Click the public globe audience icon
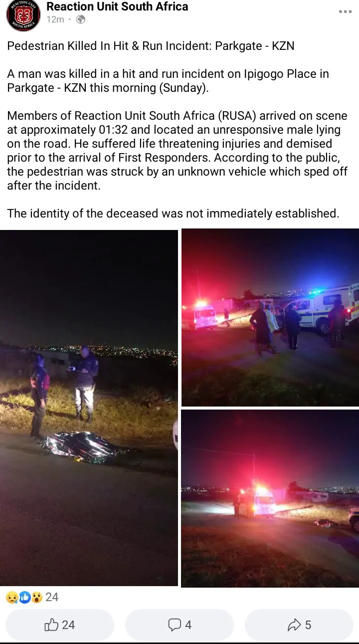This screenshot has width=359, height=644. pos(81,19)
